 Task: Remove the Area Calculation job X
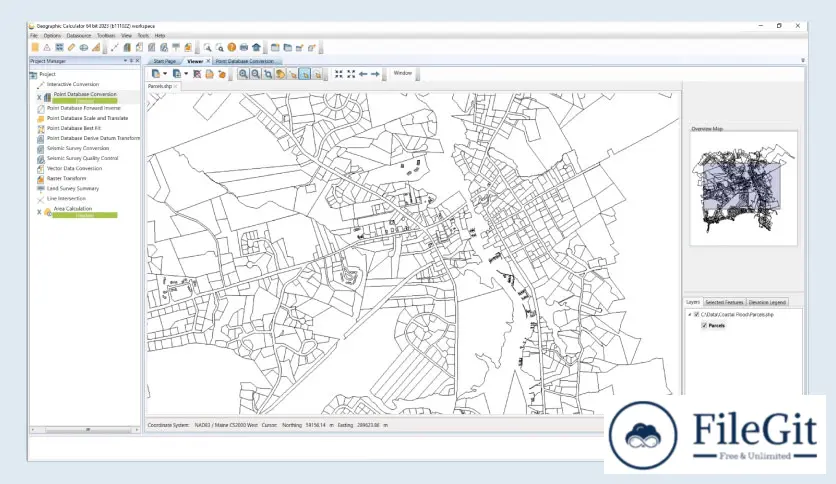pyautogui.click(x=39, y=212)
